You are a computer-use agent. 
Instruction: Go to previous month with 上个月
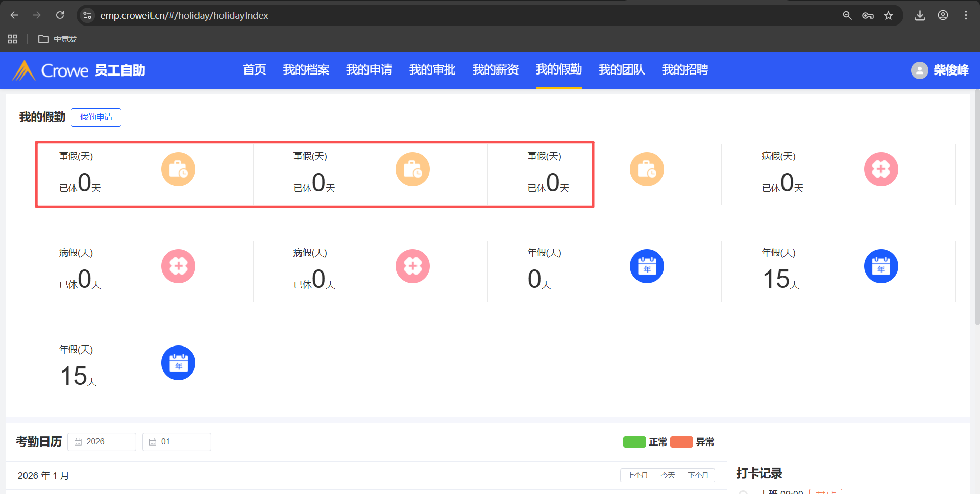pyautogui.click(x=637, y=475)
